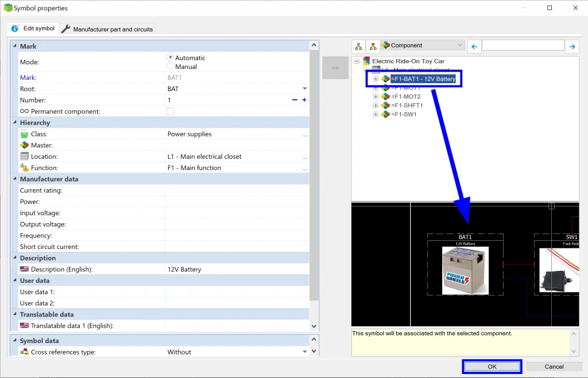Viewport: 588px width, 378px height.
Task: Switch to Manufacturer part and circuits tab
Action: coord(107,29)
